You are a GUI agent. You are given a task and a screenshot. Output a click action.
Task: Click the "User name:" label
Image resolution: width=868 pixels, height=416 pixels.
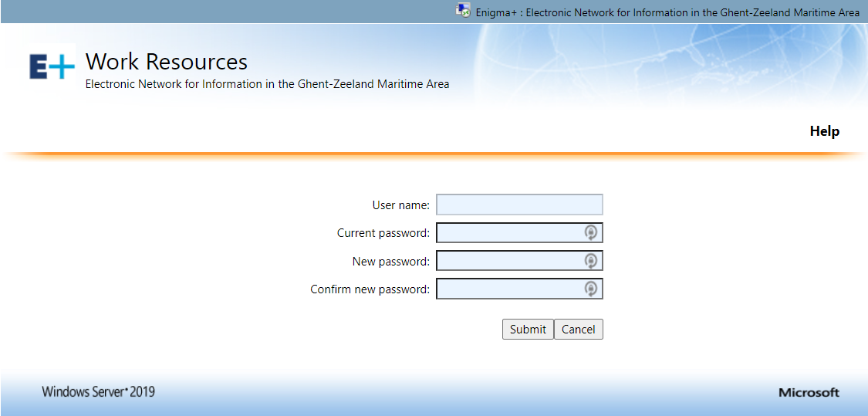click(400, 205)
